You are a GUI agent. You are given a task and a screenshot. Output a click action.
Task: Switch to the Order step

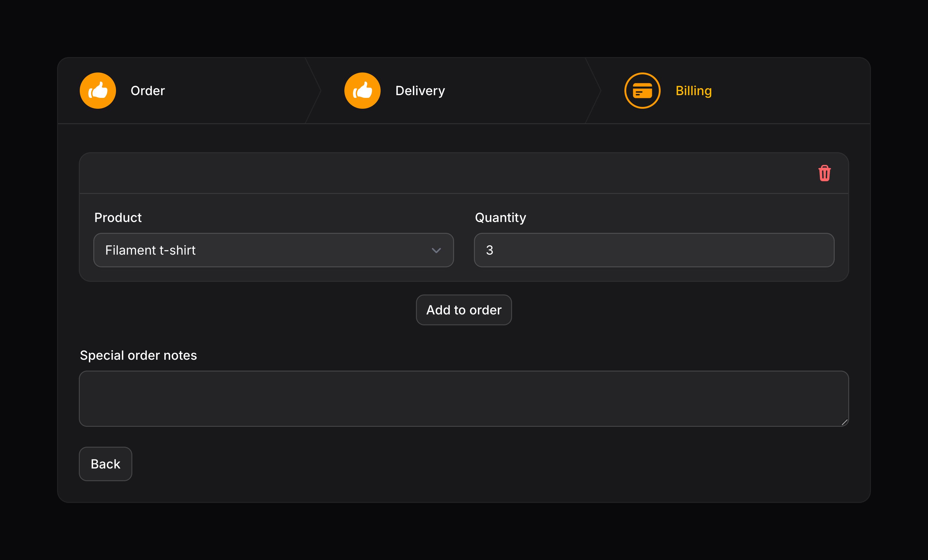[x=147, y=90]
